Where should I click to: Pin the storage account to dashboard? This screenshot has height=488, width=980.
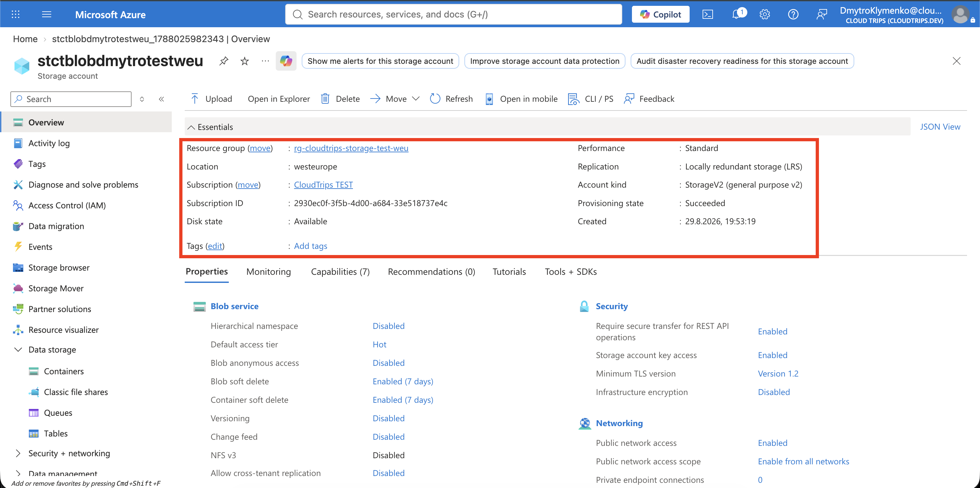pyautogui.click(x=224, y=61)
